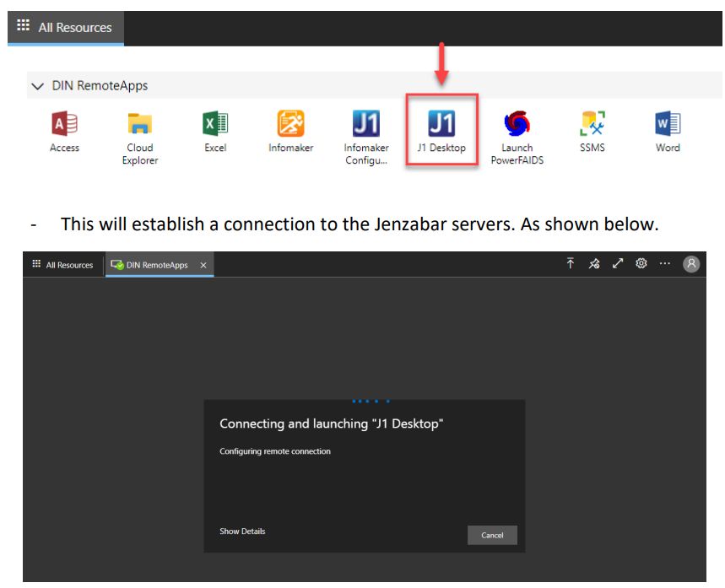Open the more options ellipsis menu
The image size is (725, 588).
coord(664,263)
